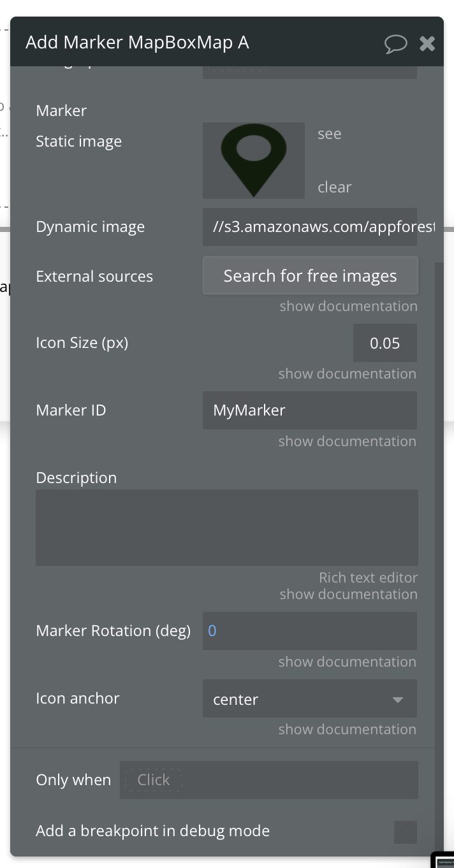This screenshot has width=454, height=868.
Task: Click the Marker Rotation field showing 0
Action: coord(309,631)
